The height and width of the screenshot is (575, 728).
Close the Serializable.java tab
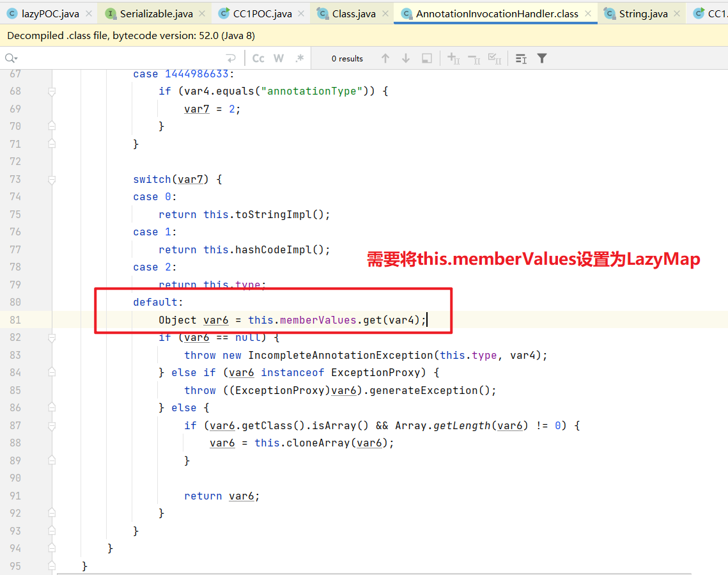click(x=201, y=12)
